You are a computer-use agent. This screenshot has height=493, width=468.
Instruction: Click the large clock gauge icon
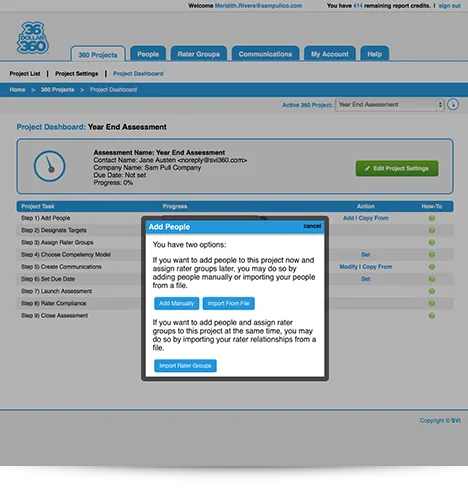(49, 166)
